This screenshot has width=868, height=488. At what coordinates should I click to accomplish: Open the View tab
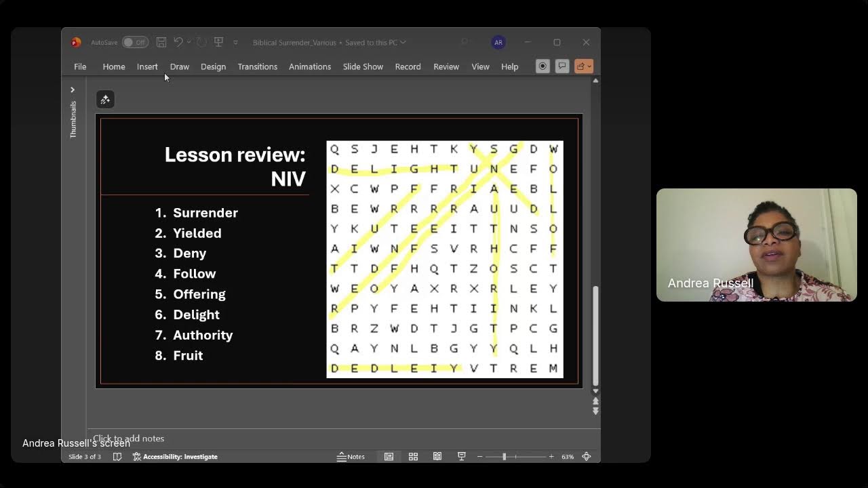[x=480, y=66]
